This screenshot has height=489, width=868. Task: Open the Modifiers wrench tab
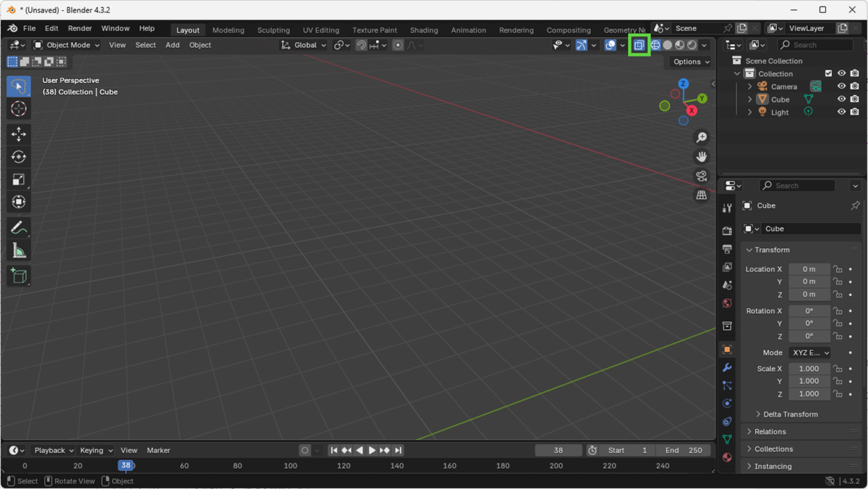tap(727, 367)
